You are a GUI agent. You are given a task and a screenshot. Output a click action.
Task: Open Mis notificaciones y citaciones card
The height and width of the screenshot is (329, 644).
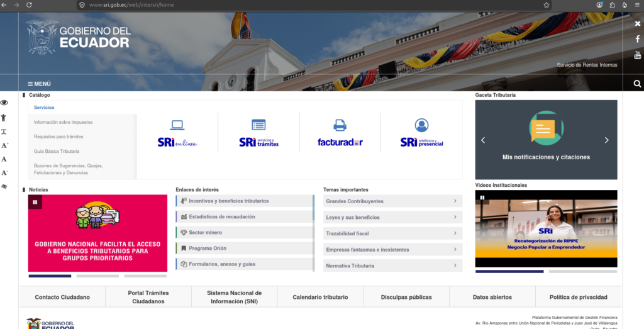(x=547, y=140)
